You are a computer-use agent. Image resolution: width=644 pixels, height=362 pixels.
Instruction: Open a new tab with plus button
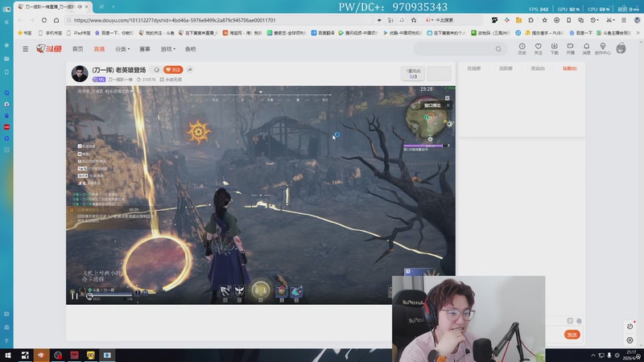point(114,6)
